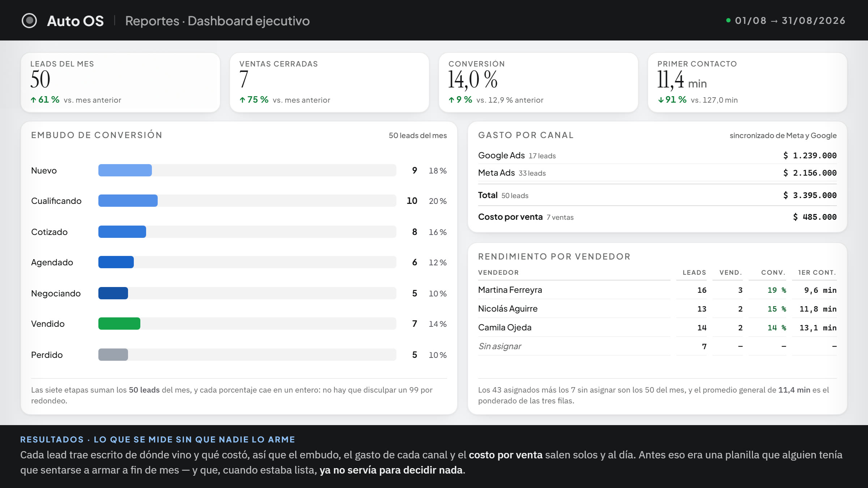Select the Meta Ads channel row
868x488 pixels.
click(657, 173)
